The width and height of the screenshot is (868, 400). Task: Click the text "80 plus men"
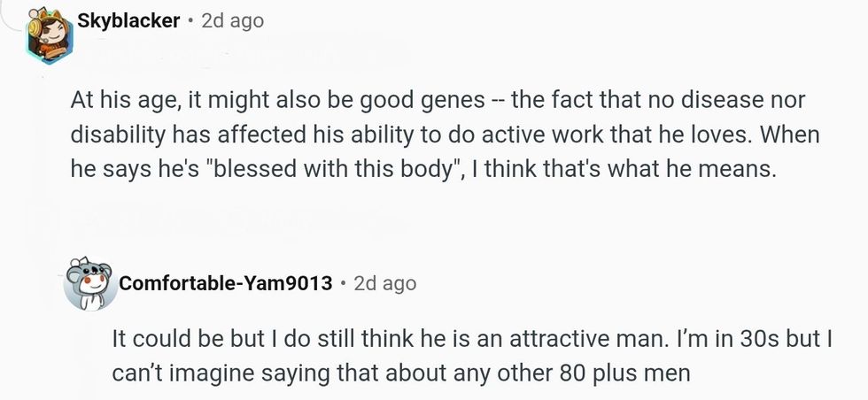tap(634, 373)
